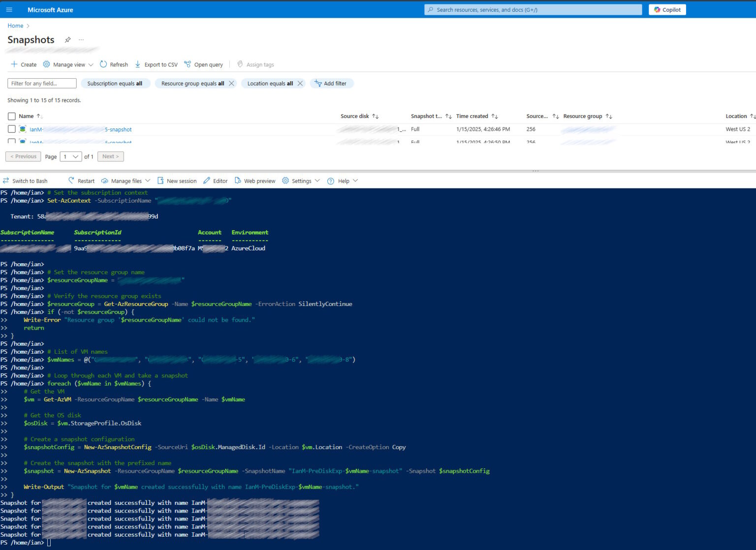Check the second snapshot row
756x550 pixels.
[x=12, y=142]
